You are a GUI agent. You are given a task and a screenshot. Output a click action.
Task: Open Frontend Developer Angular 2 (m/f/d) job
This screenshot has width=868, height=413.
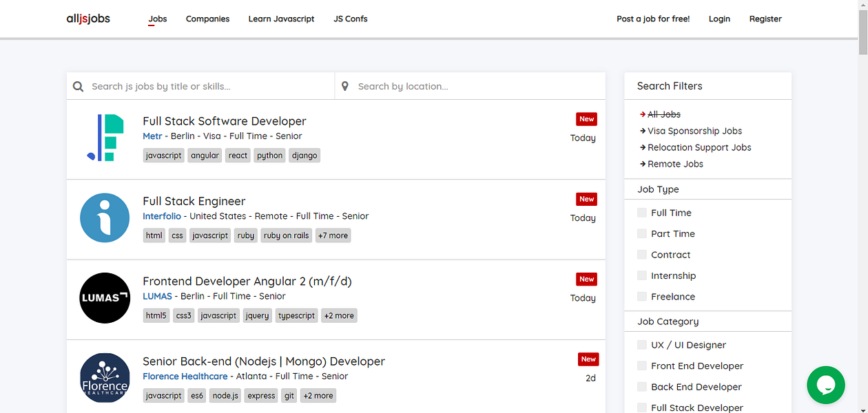tap(247, 281)
